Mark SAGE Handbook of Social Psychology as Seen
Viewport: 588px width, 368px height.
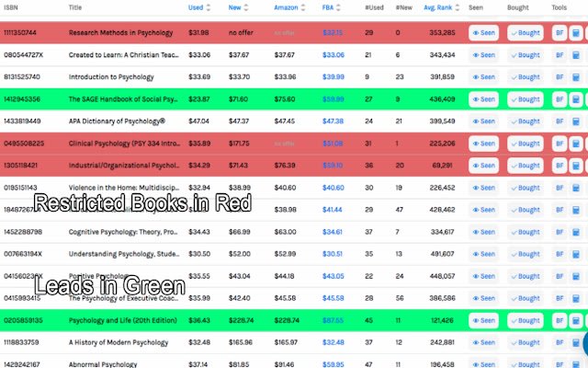coord(483,99)
